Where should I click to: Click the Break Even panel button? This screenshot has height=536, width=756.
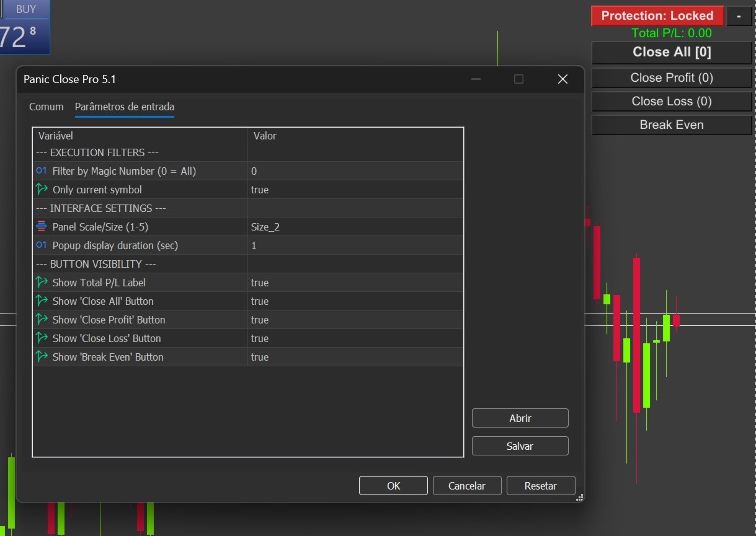pyautogui.click(x=672, y=125)
